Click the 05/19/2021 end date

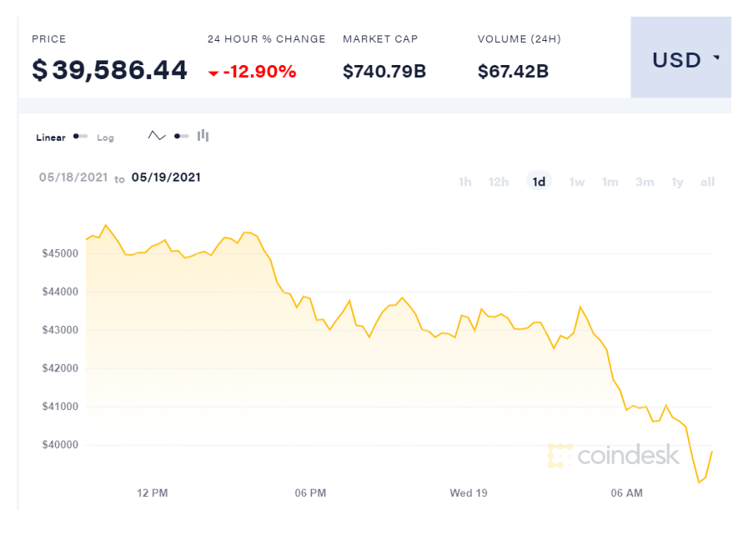click(166, 177)
